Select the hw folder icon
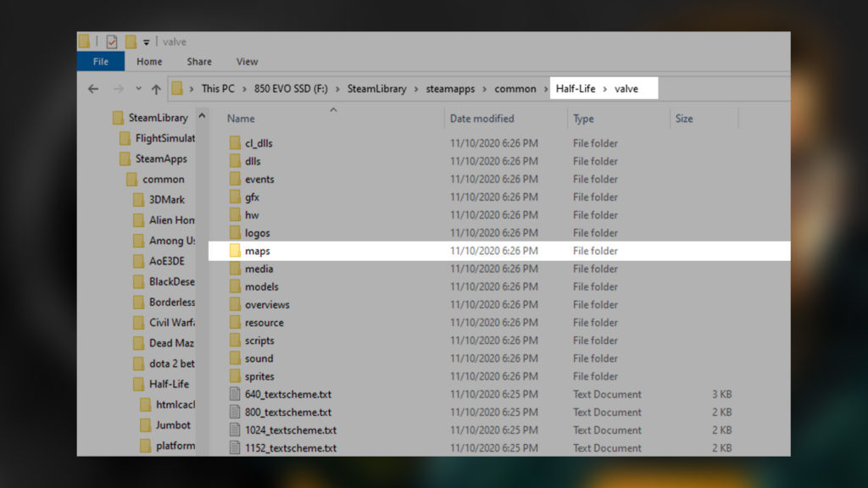This screenshot has height=488, width=868. (x=235, y=214)
